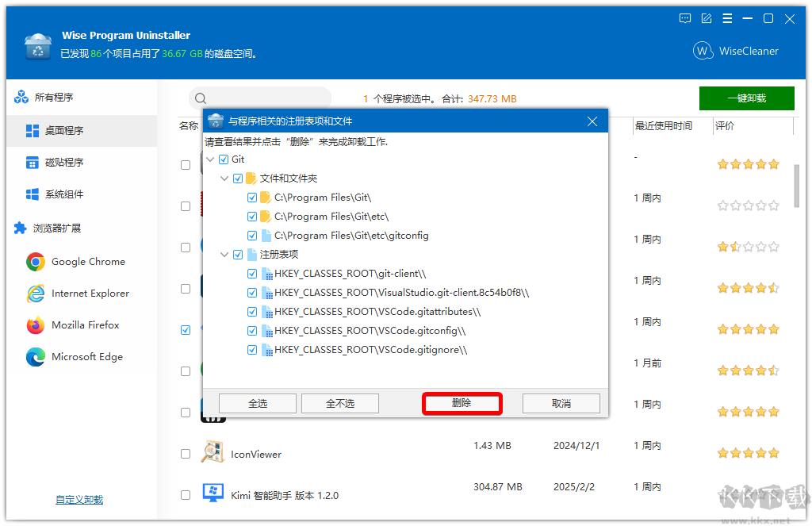
Task: Uncheck the VSCode.gitattributes checkbox
Action: tap(252, 312)
